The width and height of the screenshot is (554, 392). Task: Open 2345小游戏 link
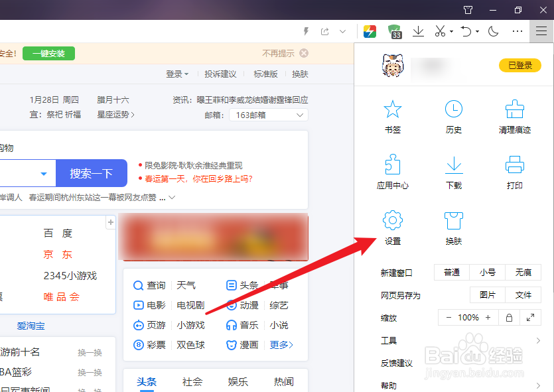[70, 275]
